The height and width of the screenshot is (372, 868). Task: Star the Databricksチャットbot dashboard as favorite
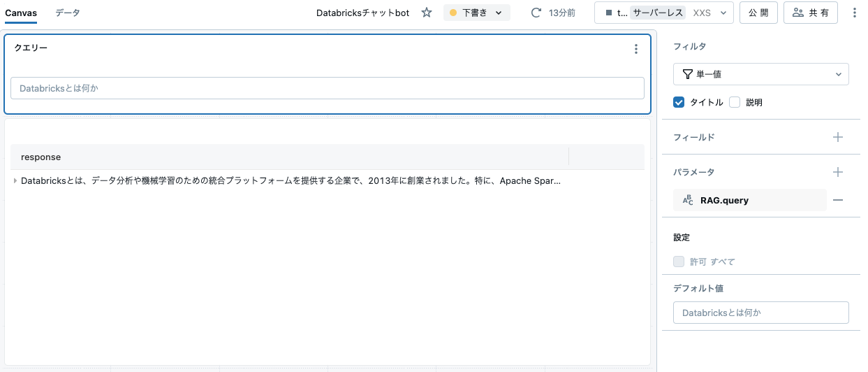(427, 13)
